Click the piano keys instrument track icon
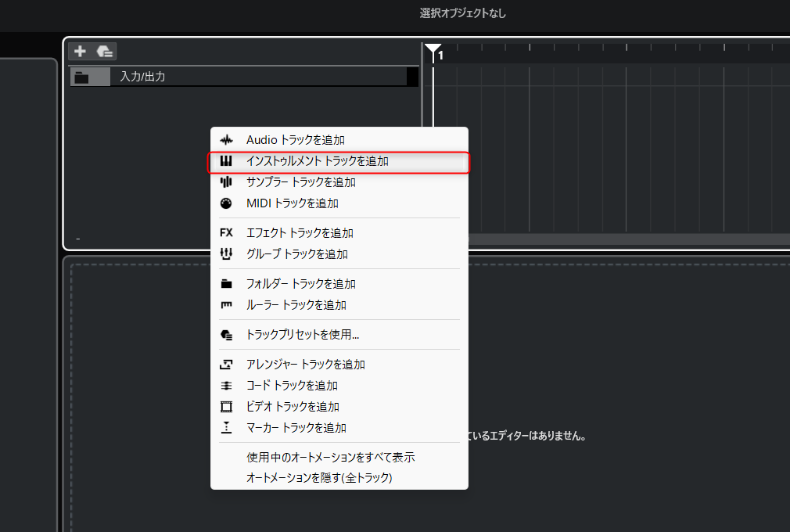Viewport: 790px width, 532px height. (226, 161)
